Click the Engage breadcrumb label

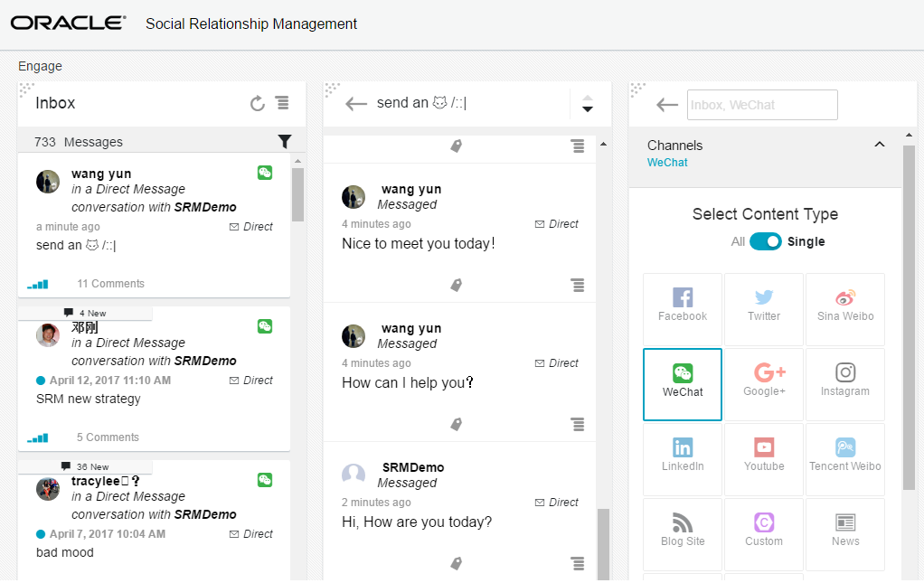tap(40, 66)
